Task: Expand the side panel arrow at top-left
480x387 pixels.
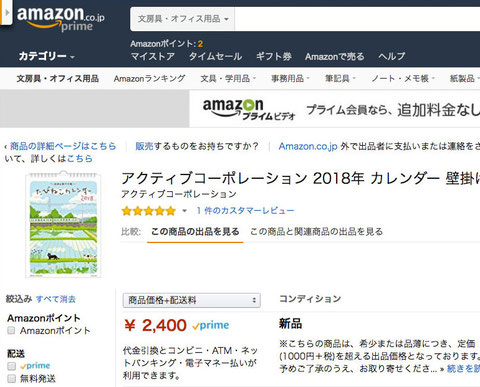Action: (x=6, y=13)
